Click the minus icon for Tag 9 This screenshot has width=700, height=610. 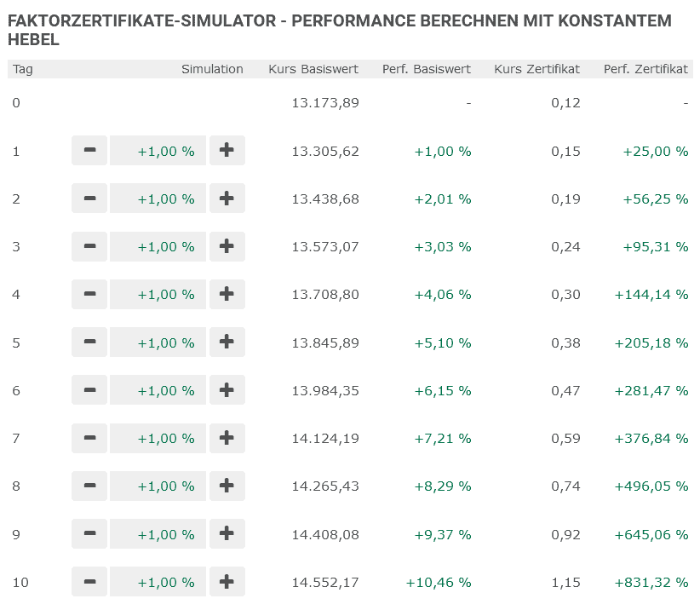pyautogui.click(x=89, y=534)
